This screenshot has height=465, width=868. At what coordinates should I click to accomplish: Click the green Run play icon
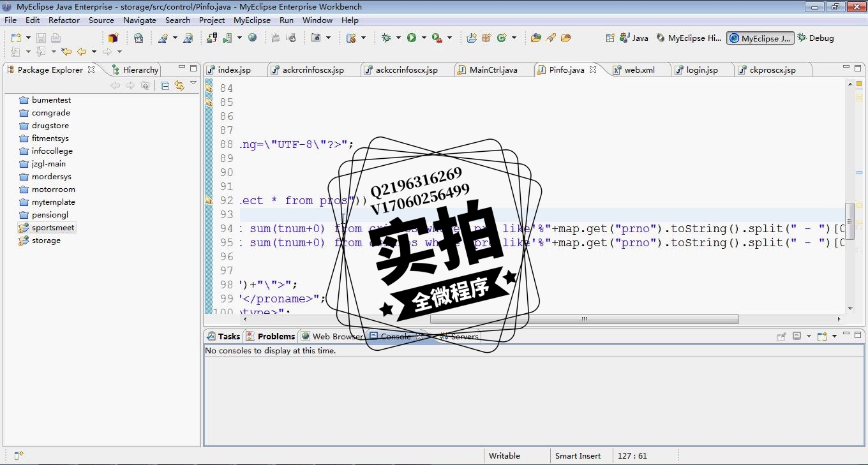pyautogui.click(x=412, y=38)
